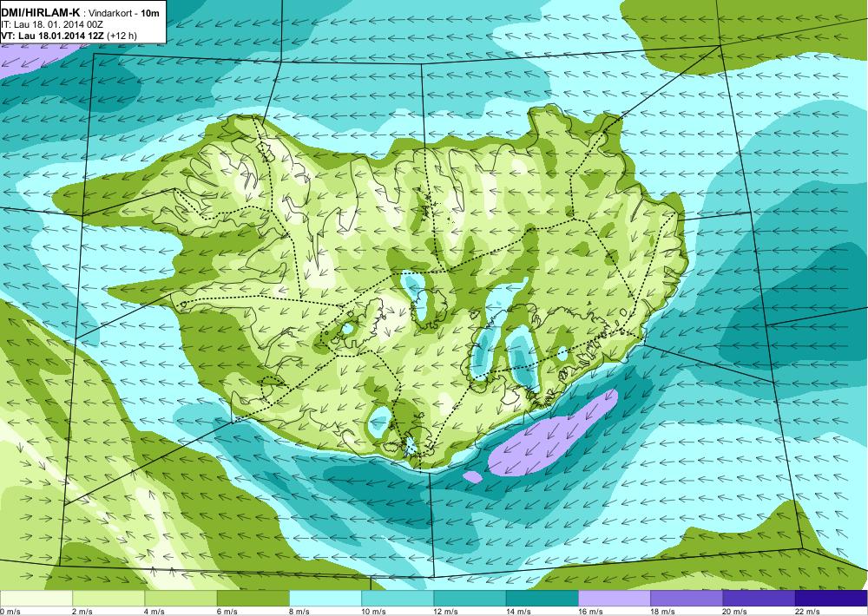Click the '4 m/s' legend label
Image resolution: width=868 pixels, height=616 pixels.
point(155,612)
